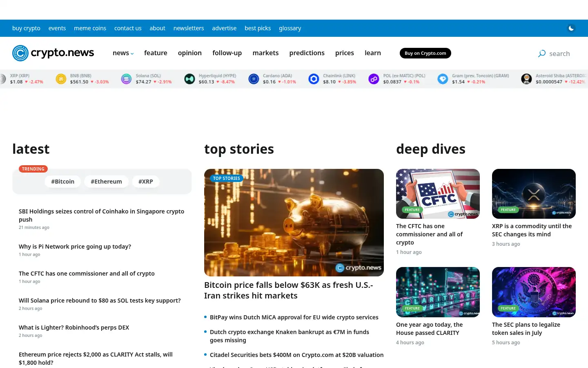Viewport: 588px width, 368px height.
Task: Open best picks link
Action: point(258,28)
